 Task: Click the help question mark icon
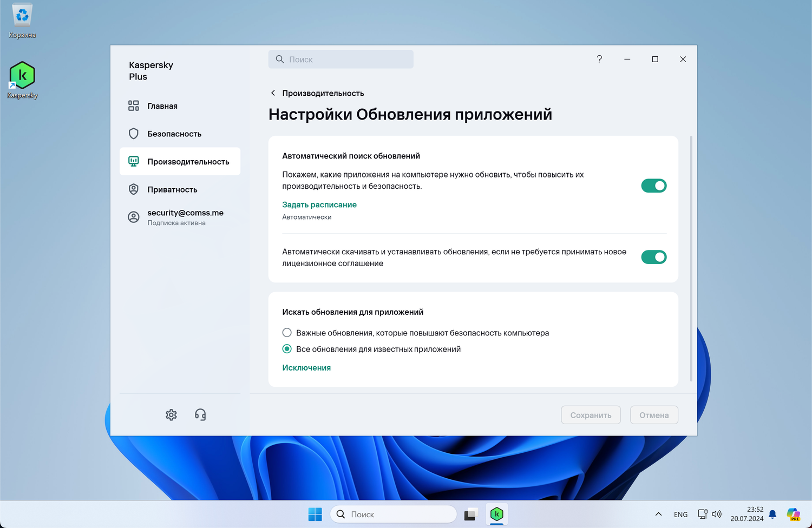(599, 60)
